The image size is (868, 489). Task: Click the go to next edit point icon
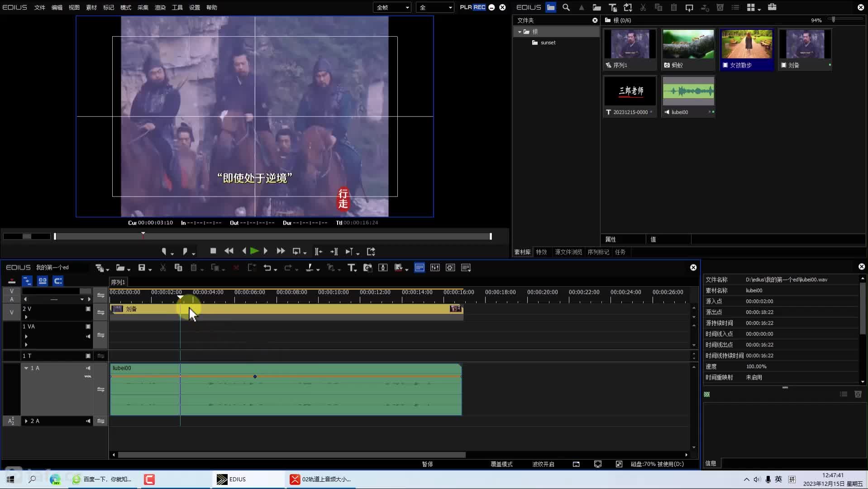point(334,251)
